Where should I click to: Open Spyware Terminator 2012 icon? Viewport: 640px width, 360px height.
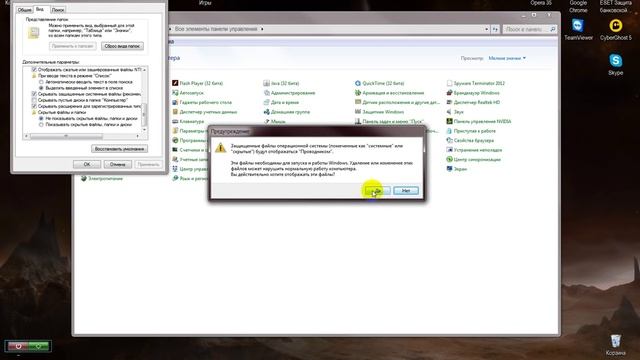point(476,83)
